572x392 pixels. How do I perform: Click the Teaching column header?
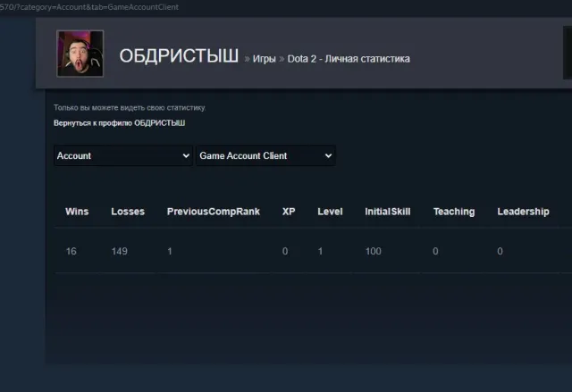[454, 212]
